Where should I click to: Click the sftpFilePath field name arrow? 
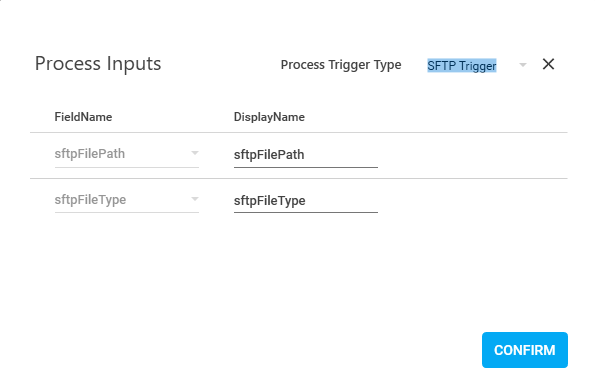point(195,153)
